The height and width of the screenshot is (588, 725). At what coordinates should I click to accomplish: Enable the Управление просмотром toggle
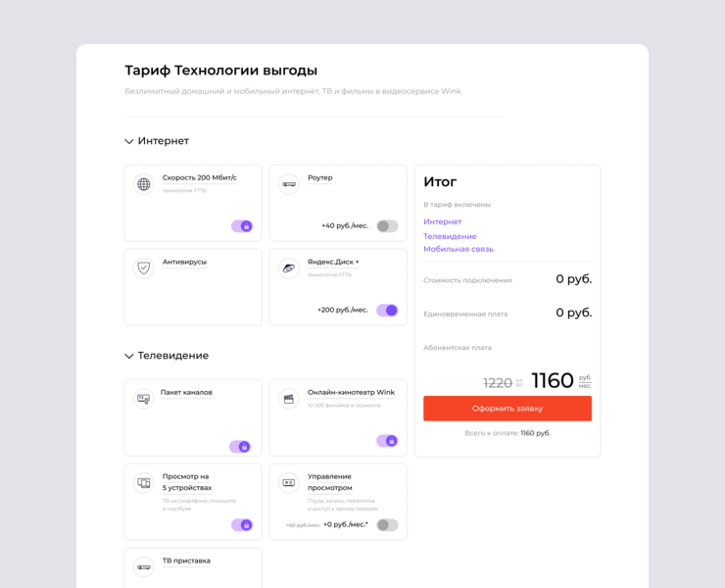click(x=387, y=525)
